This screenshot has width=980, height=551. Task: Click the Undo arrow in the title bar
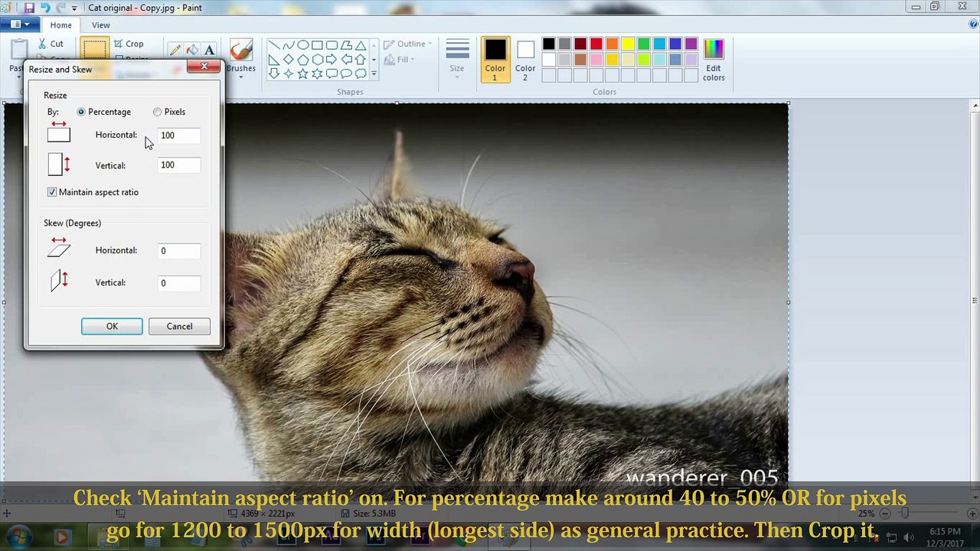(x=44, y=8)
